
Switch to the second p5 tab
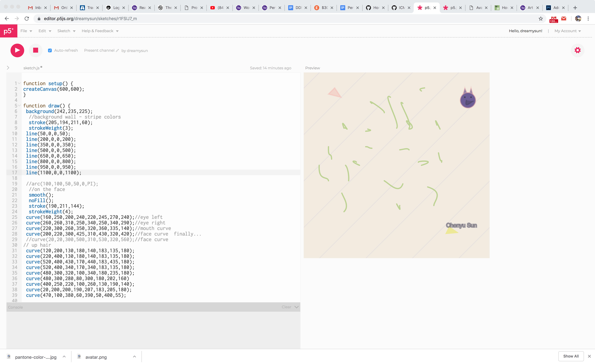tap(453, 8)
